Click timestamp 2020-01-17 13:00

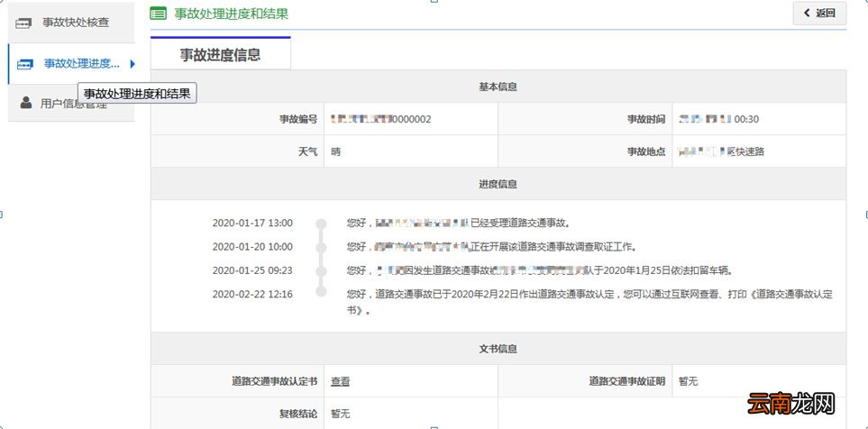252,224
